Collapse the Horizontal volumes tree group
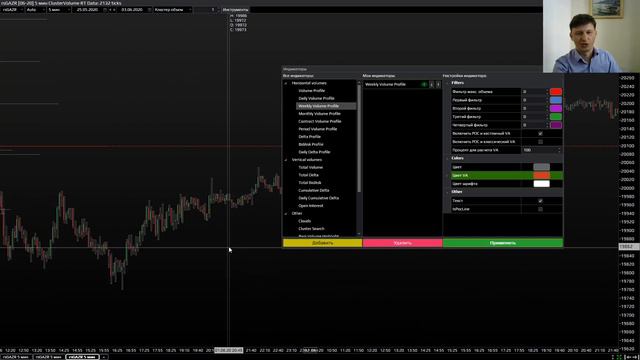Screen dimensions: 640x360 coord(286,83)
